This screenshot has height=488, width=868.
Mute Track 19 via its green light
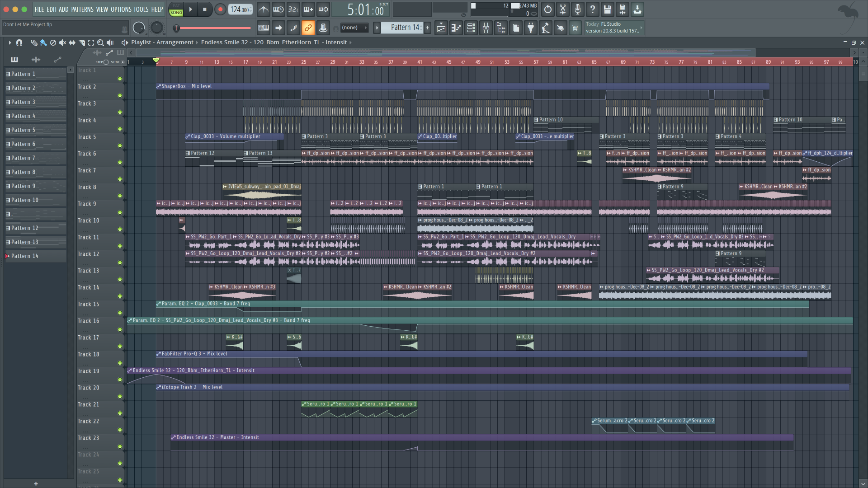coord(120,380)
